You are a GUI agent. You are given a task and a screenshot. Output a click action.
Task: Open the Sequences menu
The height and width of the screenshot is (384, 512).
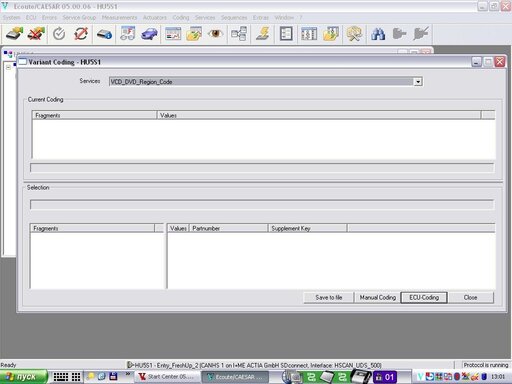point(234,18)
